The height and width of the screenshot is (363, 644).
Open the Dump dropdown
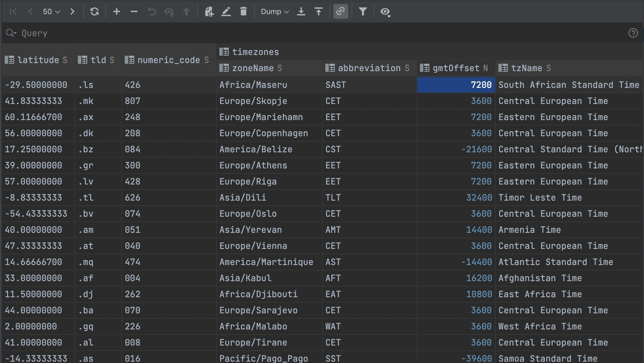click(x=275, y=12)
